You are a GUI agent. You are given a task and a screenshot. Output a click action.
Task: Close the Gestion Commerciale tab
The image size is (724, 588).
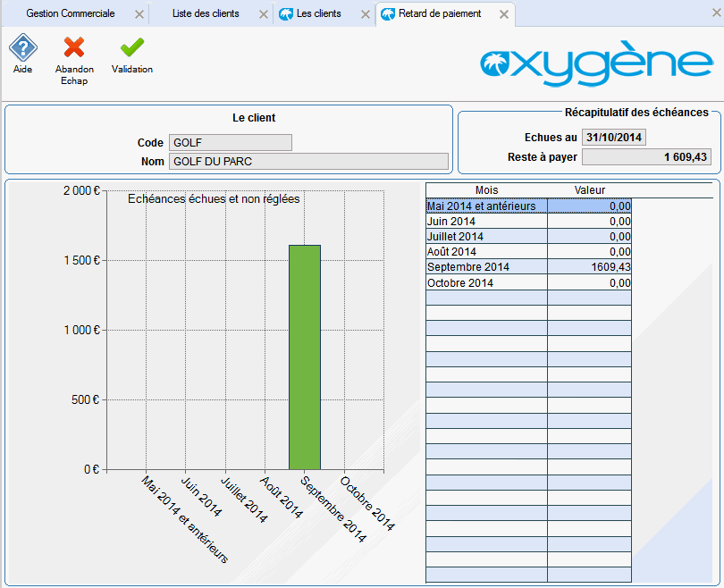click(x=139, y=15)
